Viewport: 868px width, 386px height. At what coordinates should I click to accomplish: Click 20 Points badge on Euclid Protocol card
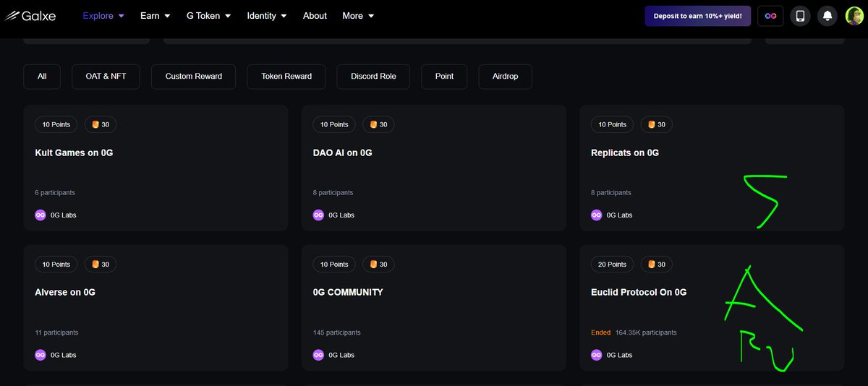(612, 265)
